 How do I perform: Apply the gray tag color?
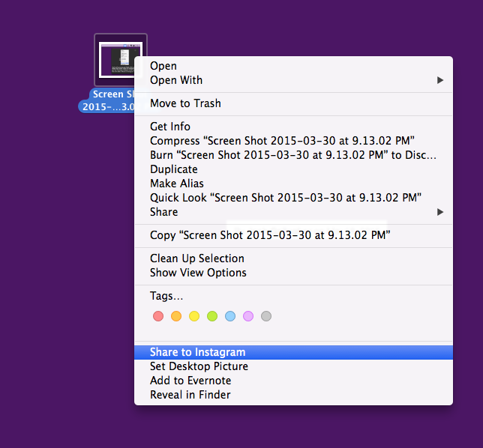pos(266,316)
